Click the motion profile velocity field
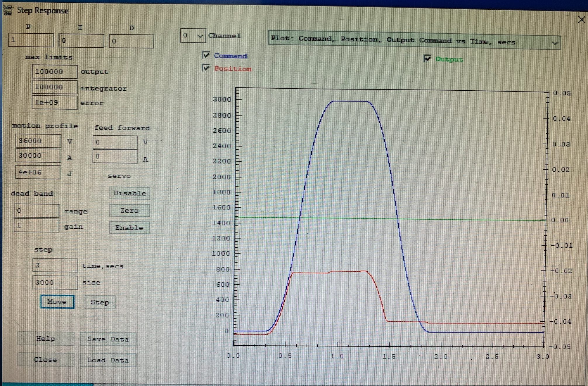The image size is (588, 386). [x=38, y=141]
